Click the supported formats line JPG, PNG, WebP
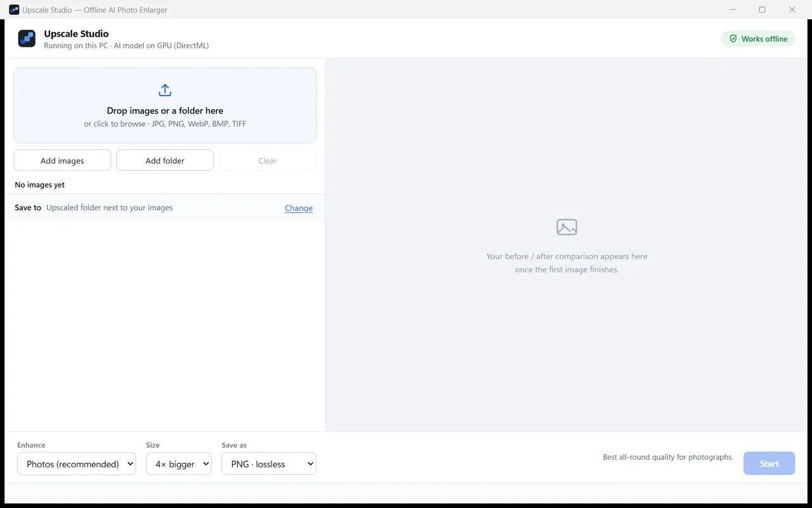The height and width of the screenshot is (508, 812). click(165, 124)
